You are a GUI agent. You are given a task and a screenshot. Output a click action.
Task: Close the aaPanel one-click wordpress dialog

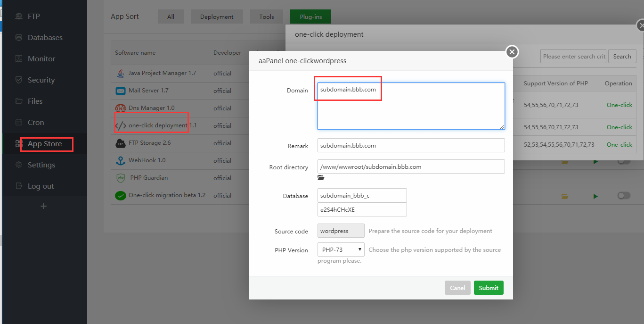[512, 52]
